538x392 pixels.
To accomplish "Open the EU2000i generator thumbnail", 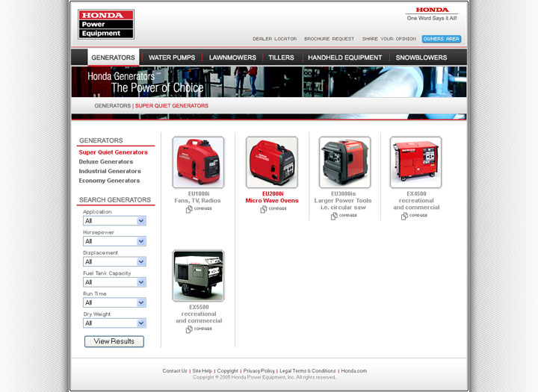I will tap(272, 161).
